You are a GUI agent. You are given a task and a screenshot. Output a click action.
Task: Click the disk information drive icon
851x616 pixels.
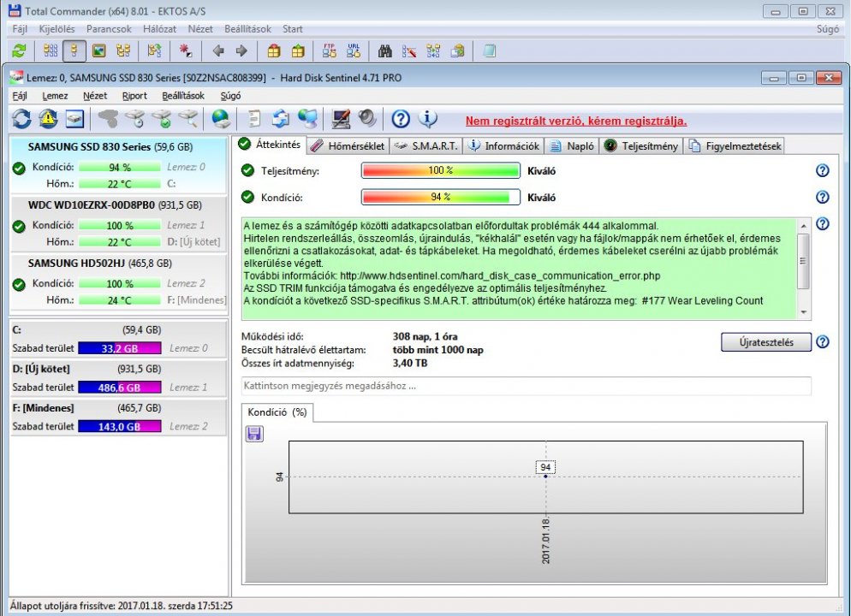74,118
